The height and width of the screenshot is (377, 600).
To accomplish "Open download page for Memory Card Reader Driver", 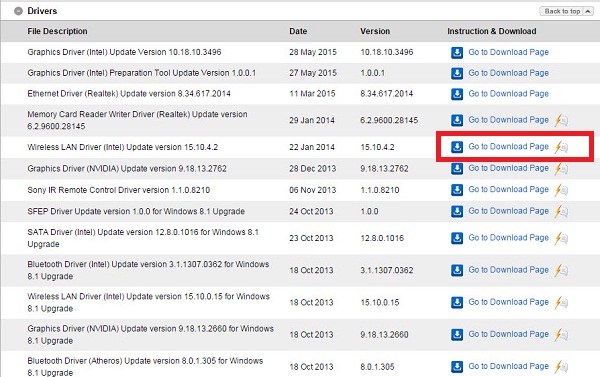I will (509, 120).
